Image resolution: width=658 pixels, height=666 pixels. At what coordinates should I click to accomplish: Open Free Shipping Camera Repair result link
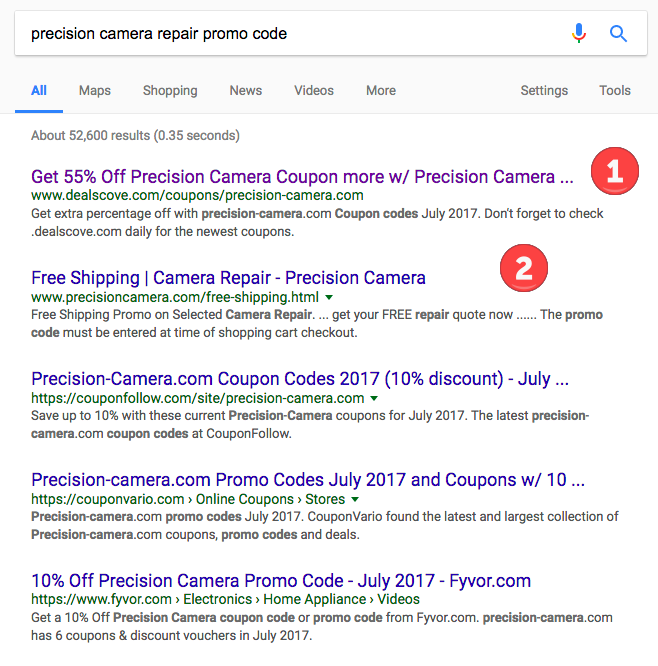pyautogui.click(x=228, y=278)
